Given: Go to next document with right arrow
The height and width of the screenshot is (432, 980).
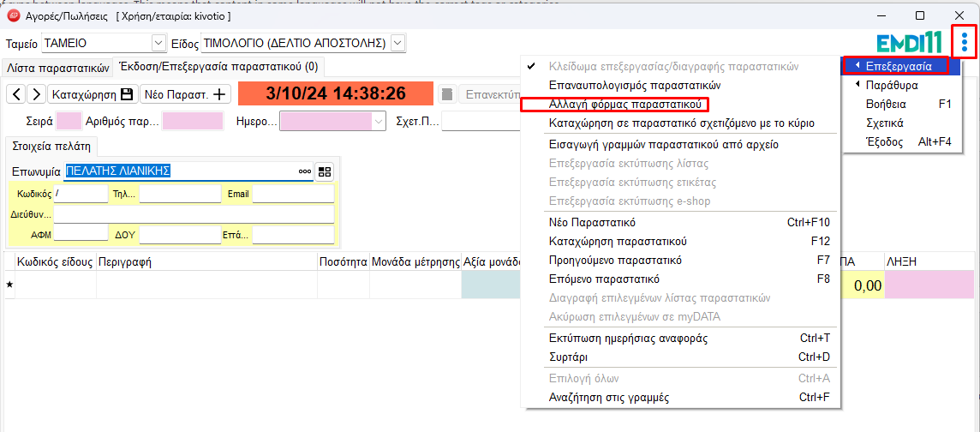Looking at the screenshot, I should pyautogui.click(x=36, y=94).
